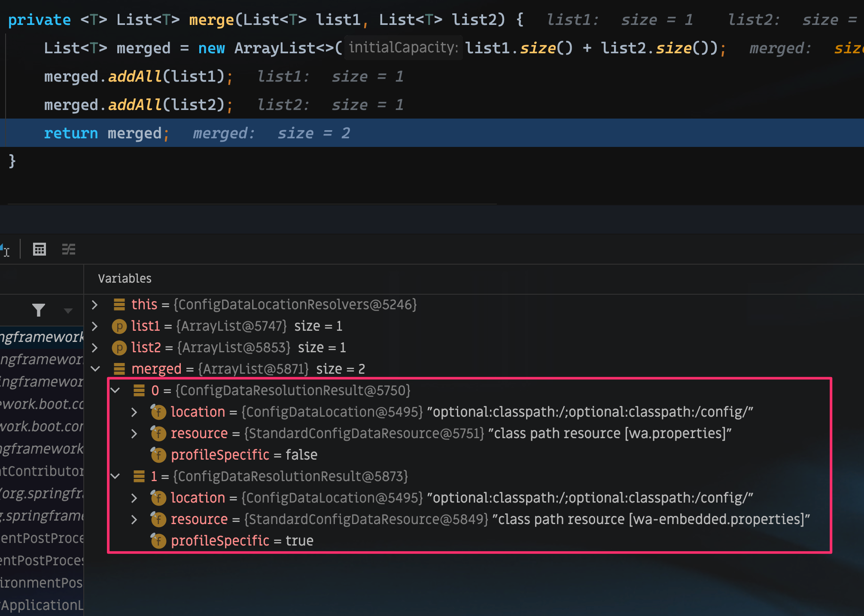Expand the list1 variable node
The image size is (864, 616).
click(94, 326)
